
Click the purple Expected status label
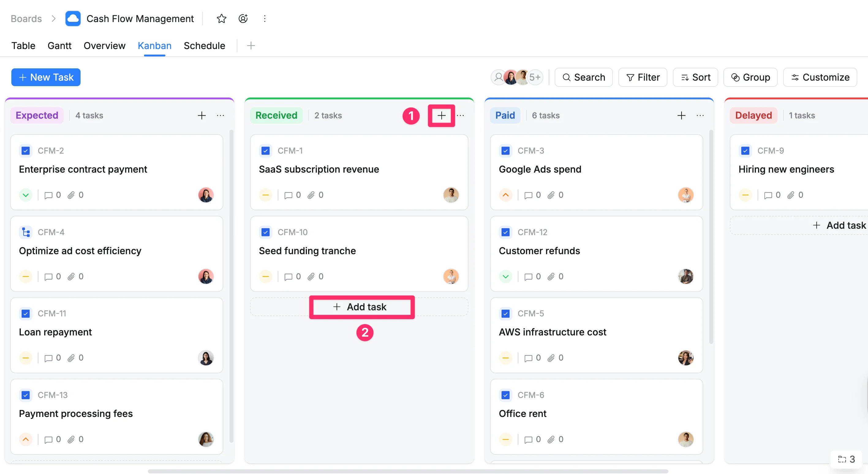click(x=37, y=115)
